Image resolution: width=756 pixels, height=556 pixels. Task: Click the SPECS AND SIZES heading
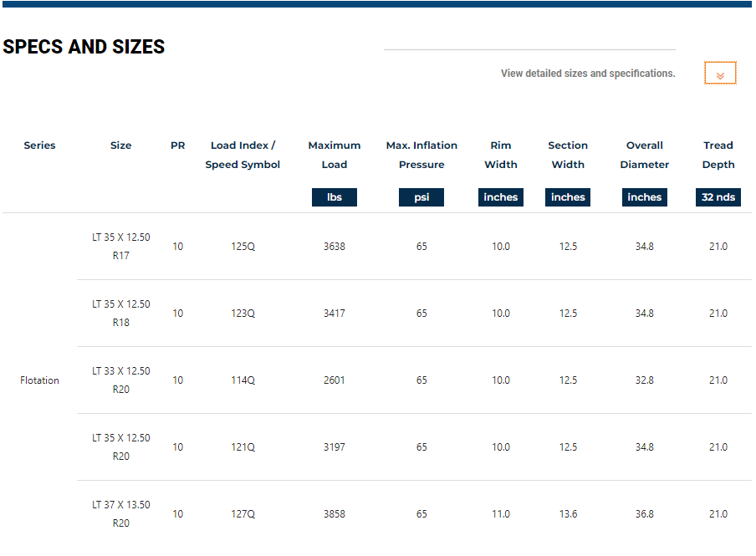point(84,47)
